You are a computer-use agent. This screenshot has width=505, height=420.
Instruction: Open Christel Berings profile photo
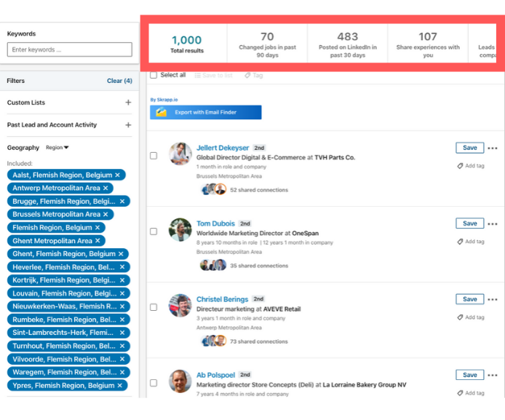coord(180,305)
